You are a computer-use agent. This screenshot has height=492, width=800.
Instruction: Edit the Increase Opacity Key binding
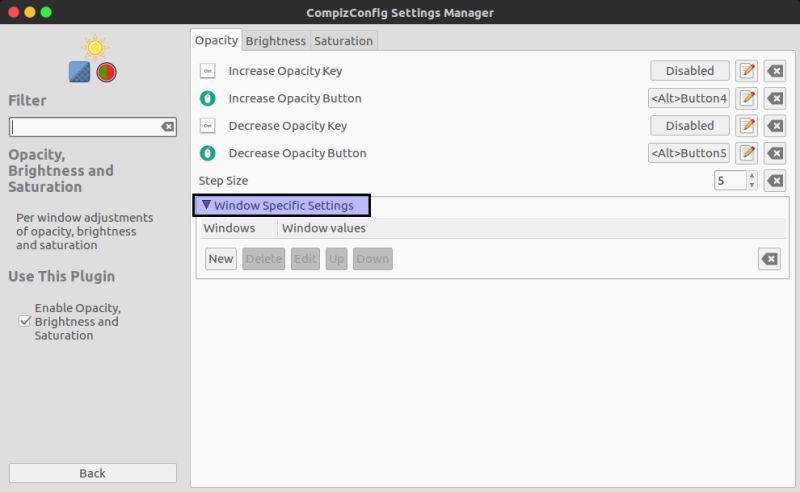point(746,71)
